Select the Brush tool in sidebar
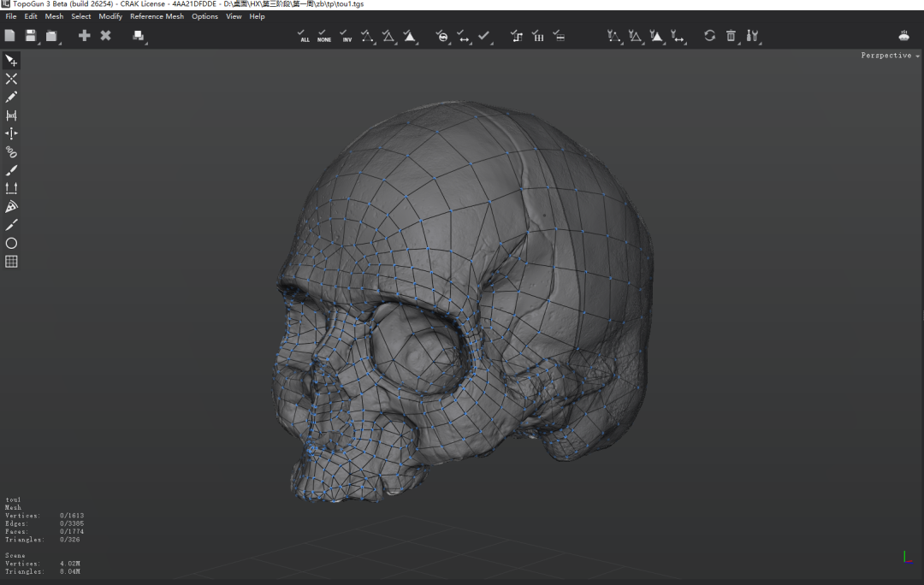Screen dimensions: 924x585 tap(11, 170)
